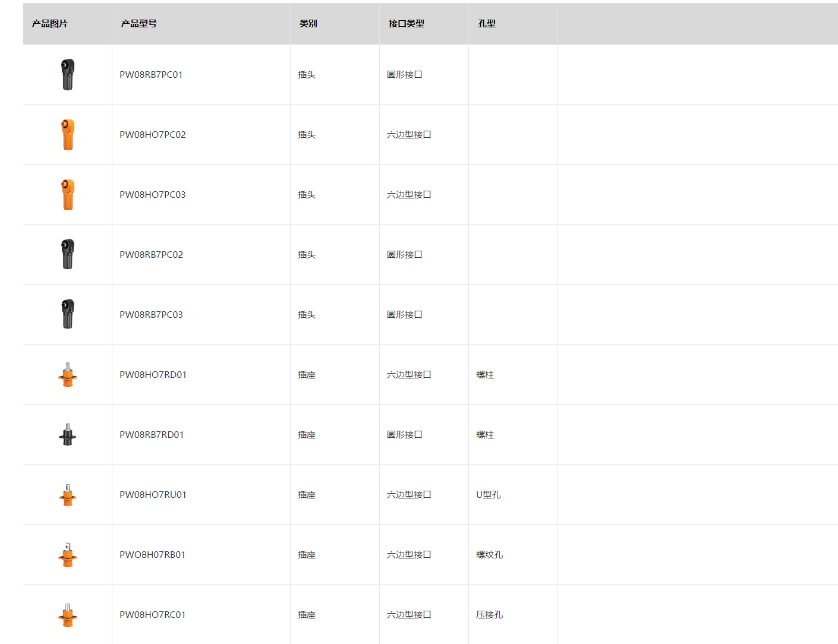Click the PW08RB7PC01 black plug product image
The image size is (838, 644).
point(68,74)
